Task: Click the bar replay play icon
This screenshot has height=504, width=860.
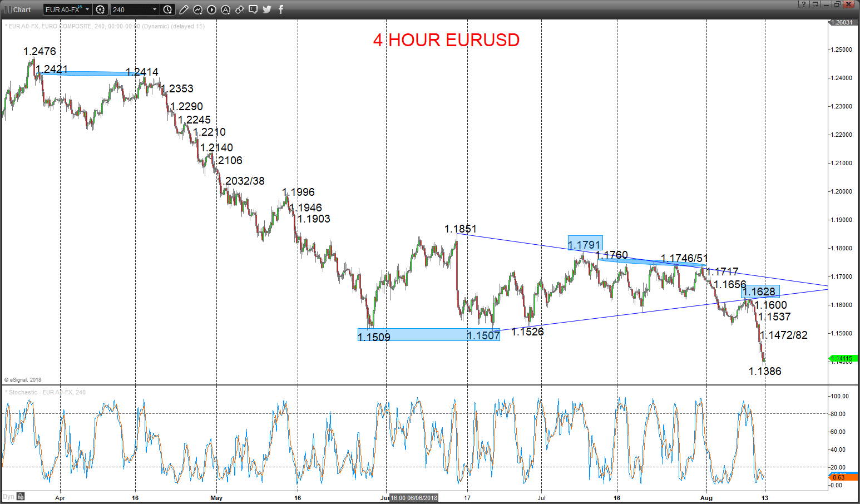Action: click(x=212, y=9)
